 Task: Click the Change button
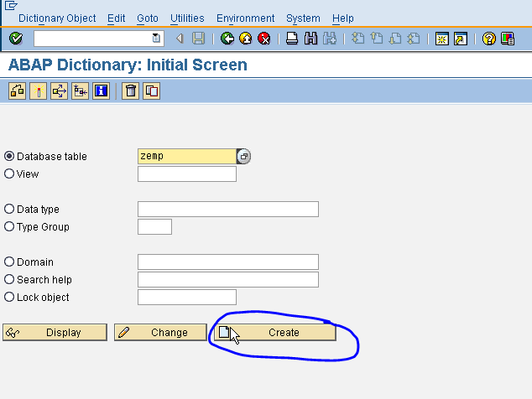point(160,333)
